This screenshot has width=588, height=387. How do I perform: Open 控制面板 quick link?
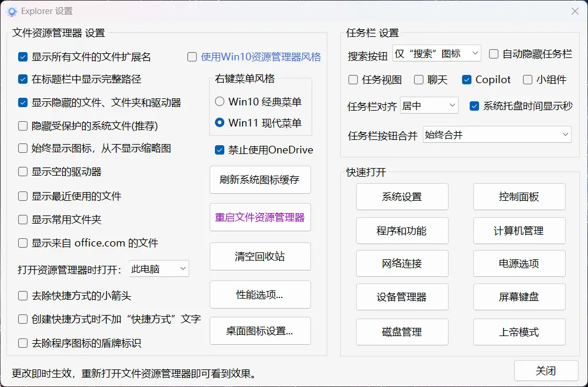coord(519,197)
